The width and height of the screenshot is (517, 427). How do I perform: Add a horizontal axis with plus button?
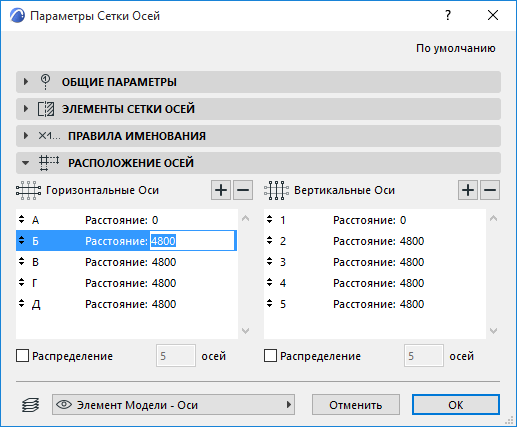(221, 190)
